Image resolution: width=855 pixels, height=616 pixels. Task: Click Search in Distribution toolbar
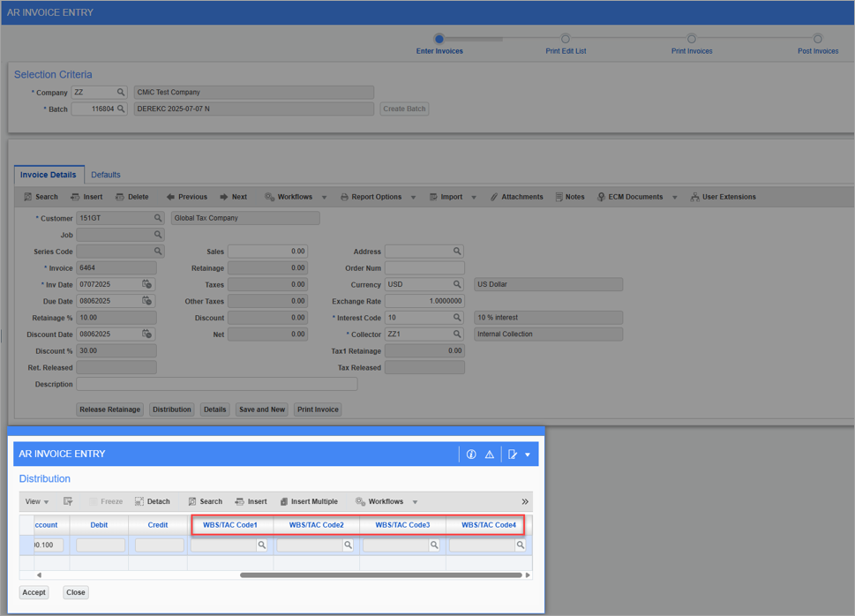(205, 501)
